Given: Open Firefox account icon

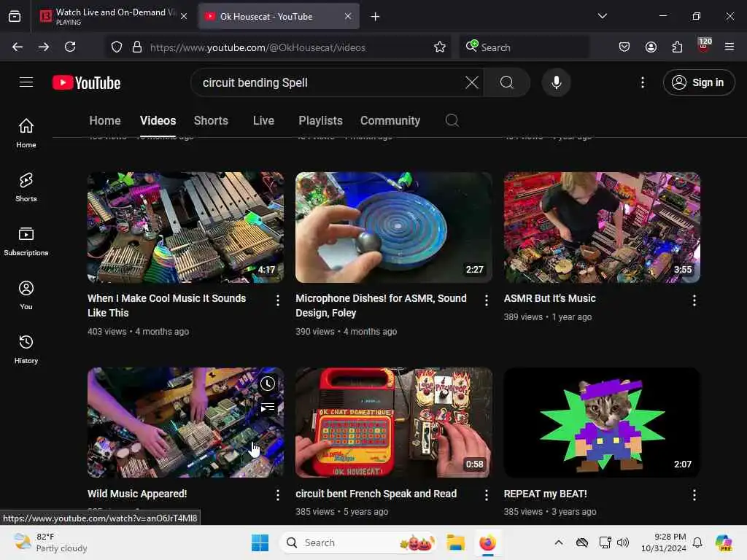Looking at the screenshot, I should [x=651, y=47].
